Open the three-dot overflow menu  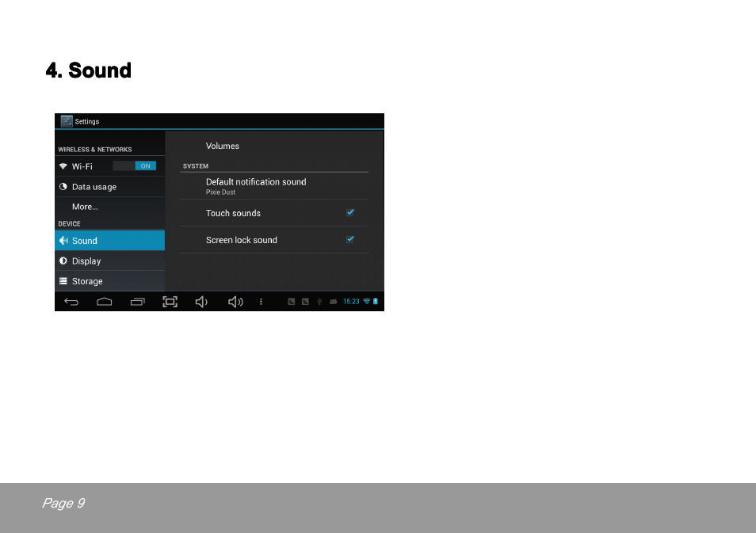[x=261, y=302]
